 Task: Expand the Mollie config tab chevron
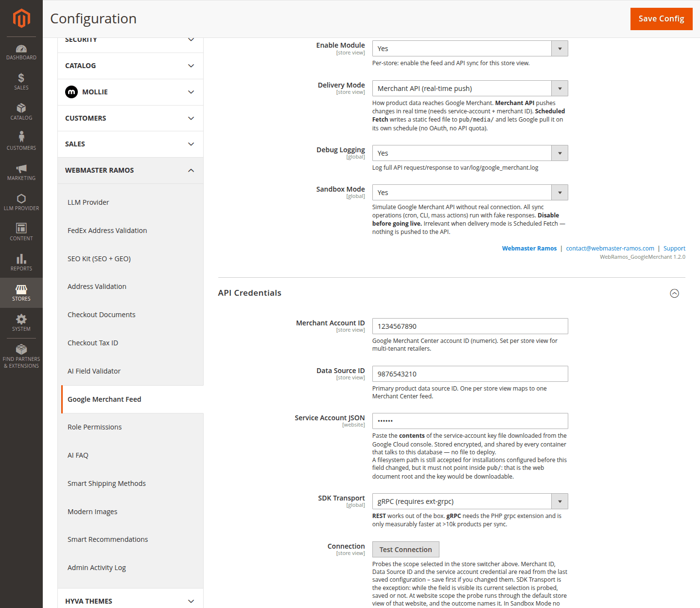(x=191, y=92)
